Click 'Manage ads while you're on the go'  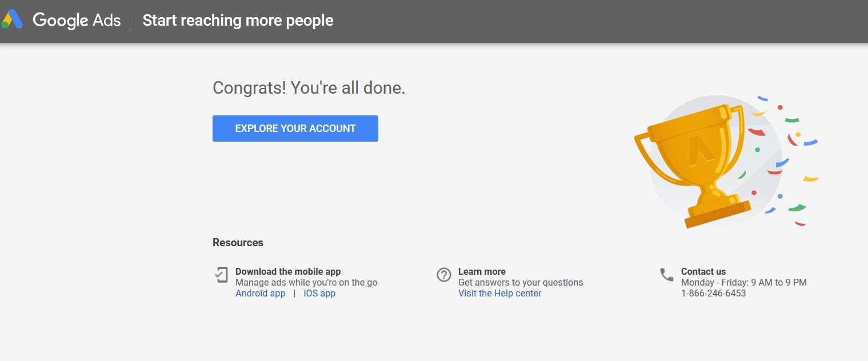pos(306,283)
